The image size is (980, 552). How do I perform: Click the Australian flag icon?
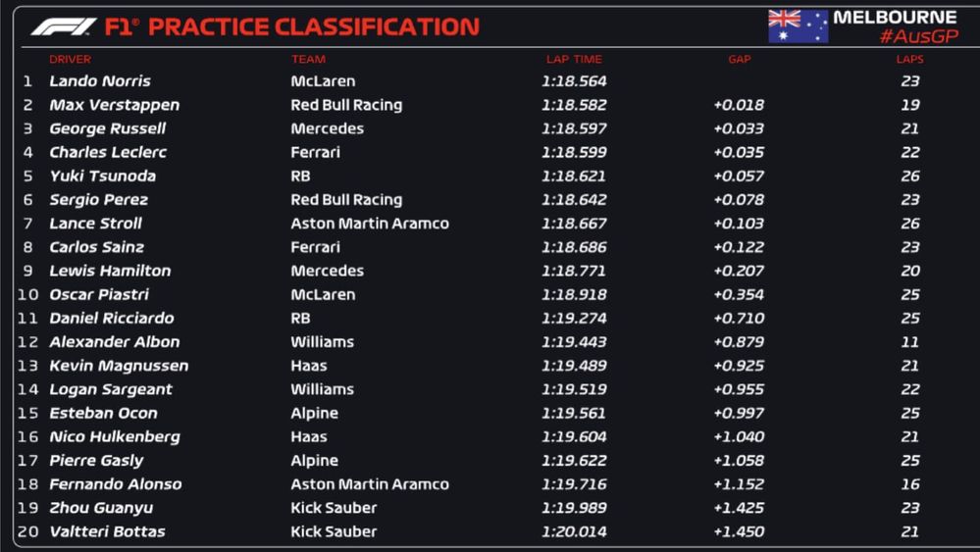798,26
